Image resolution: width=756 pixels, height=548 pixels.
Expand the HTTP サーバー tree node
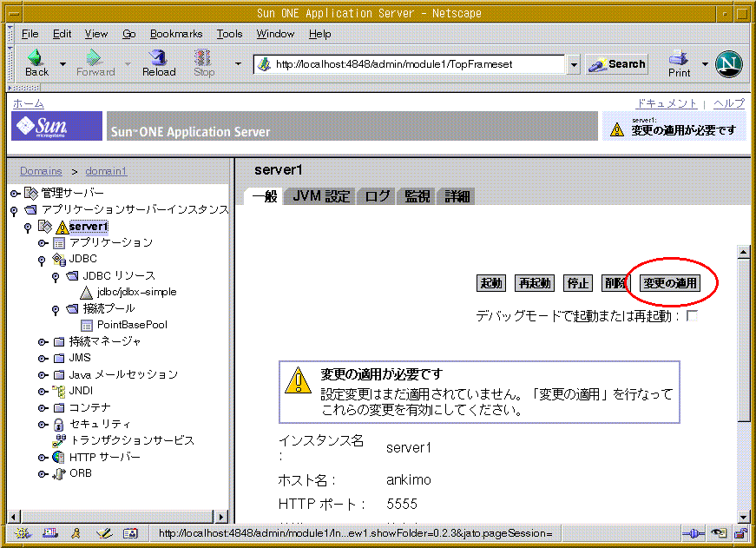[43, 458]
